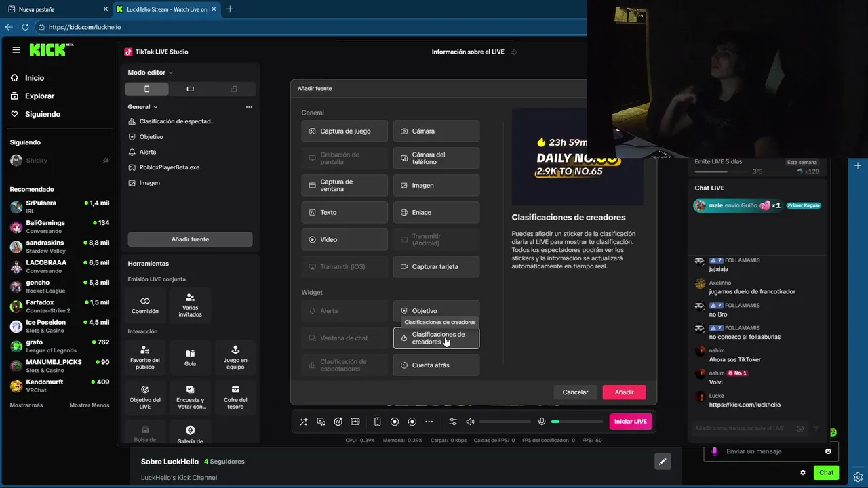868x488 pixels.
Task: Expand the Modo editor dropdown
Action: tap(151, 73)
